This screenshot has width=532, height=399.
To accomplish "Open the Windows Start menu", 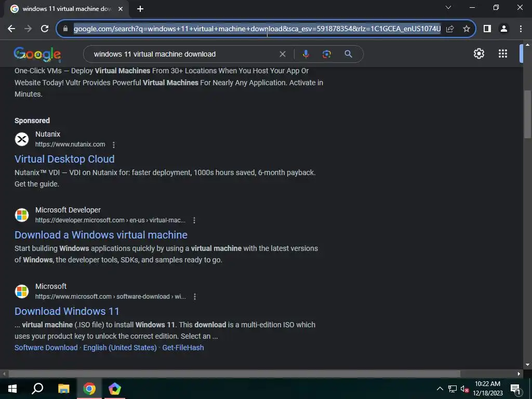I will tap(12, 389).
